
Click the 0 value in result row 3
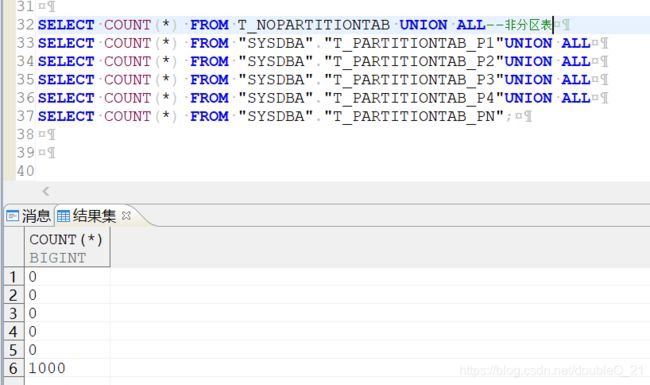(x=33, y=313)
